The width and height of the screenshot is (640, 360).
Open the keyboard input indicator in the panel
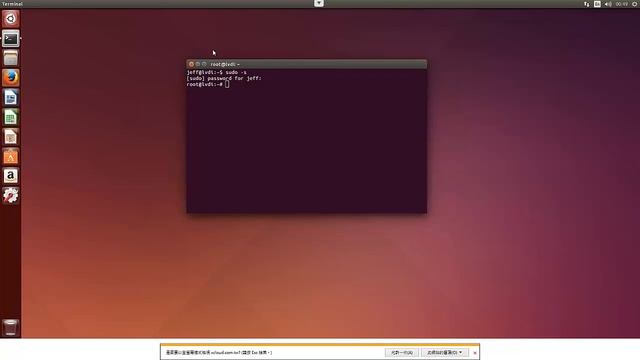[x=597, y=4]
